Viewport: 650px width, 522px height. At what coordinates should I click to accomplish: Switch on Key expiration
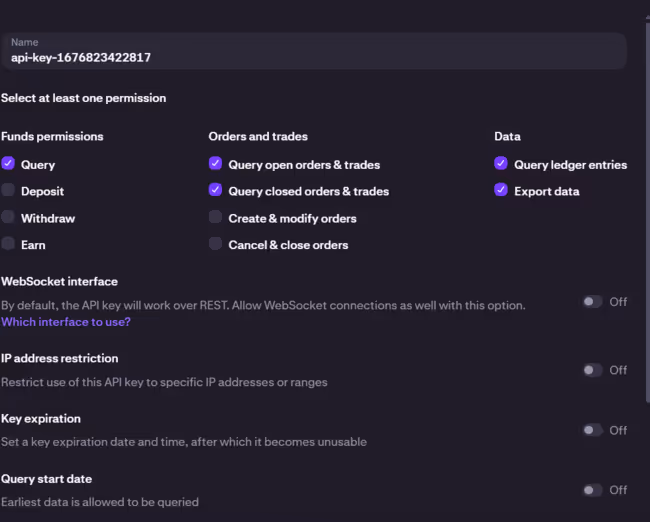pyautogui.click(x=593, y=430)
